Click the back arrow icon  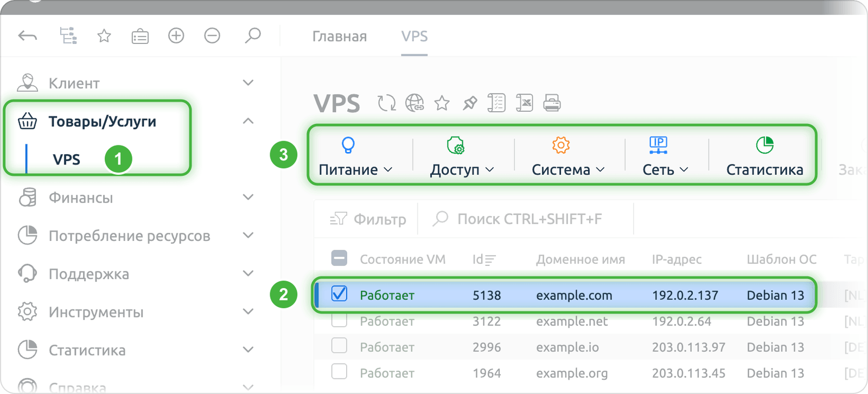pos(27,36)
